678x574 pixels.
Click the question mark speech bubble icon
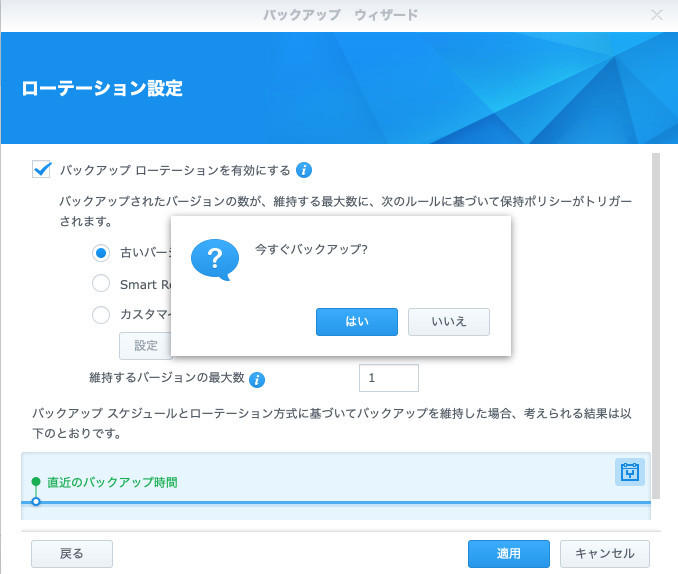point(215,260)
